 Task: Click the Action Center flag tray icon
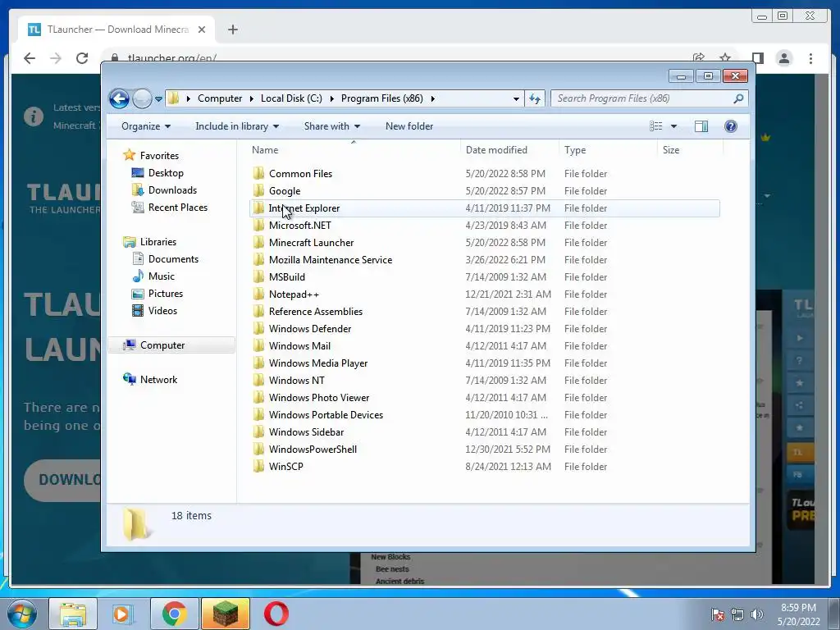click(718, 614)
